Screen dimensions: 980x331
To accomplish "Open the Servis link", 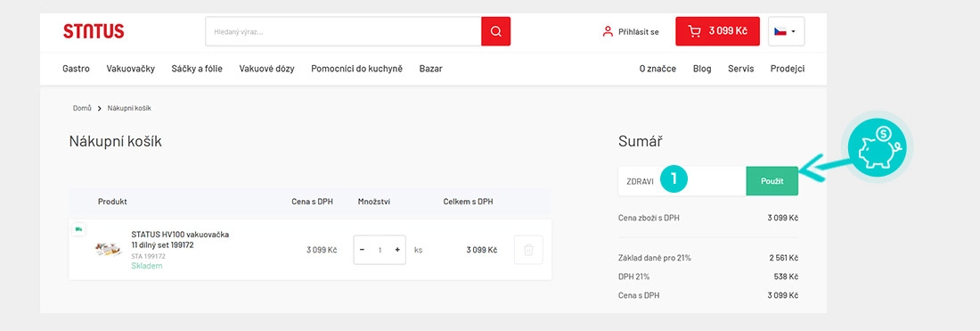I will (740, 69).
